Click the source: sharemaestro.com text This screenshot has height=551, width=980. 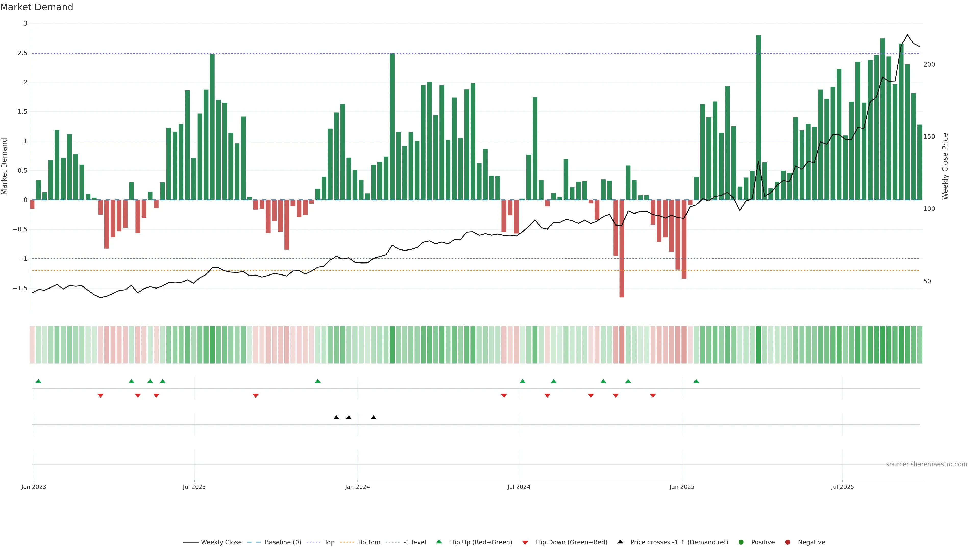click(x=926, y=464)
